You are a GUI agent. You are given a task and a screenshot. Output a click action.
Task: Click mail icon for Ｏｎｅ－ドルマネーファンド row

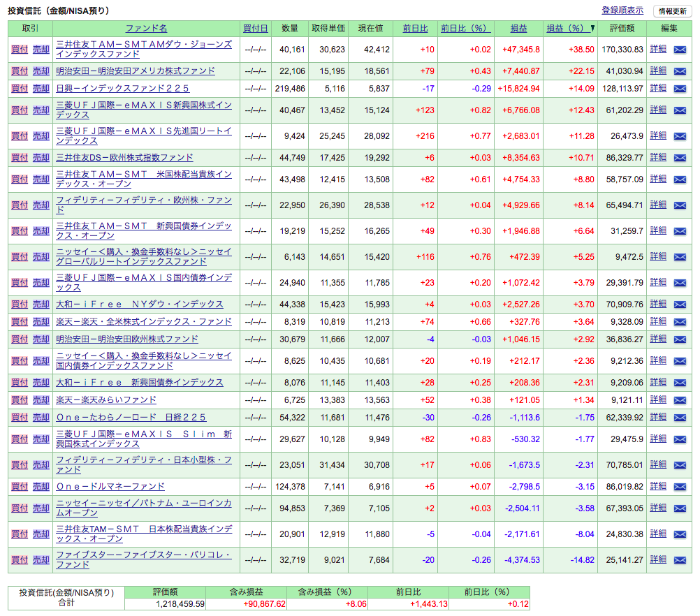(x=680, y=487)
